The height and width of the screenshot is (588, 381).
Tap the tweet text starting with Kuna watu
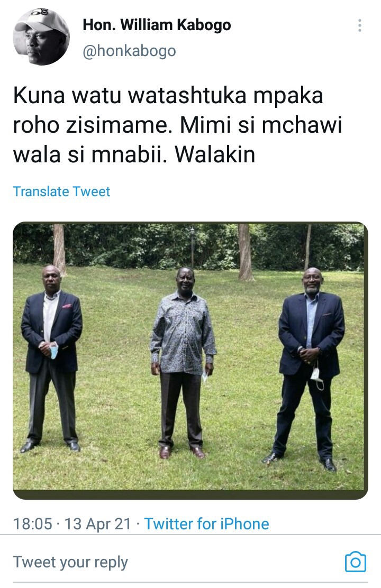click(178, 124)
